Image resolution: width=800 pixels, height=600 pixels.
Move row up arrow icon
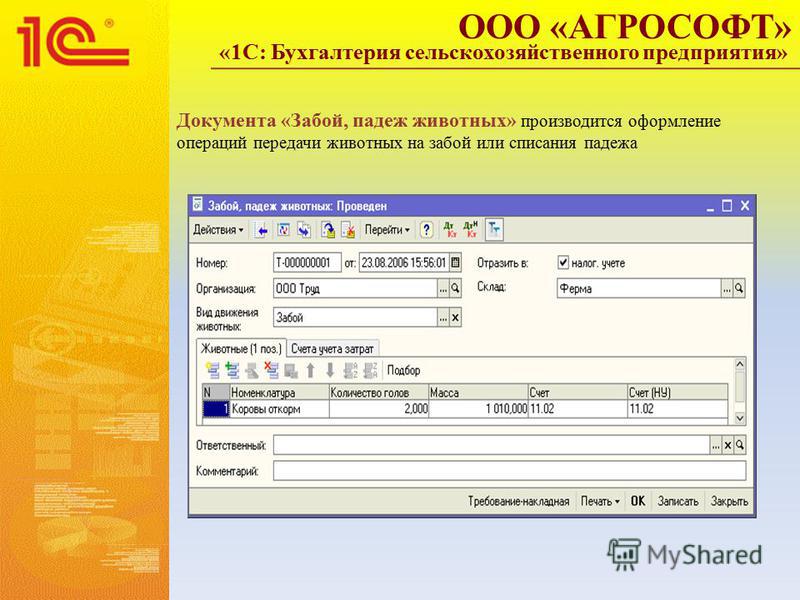pos(311,370)
